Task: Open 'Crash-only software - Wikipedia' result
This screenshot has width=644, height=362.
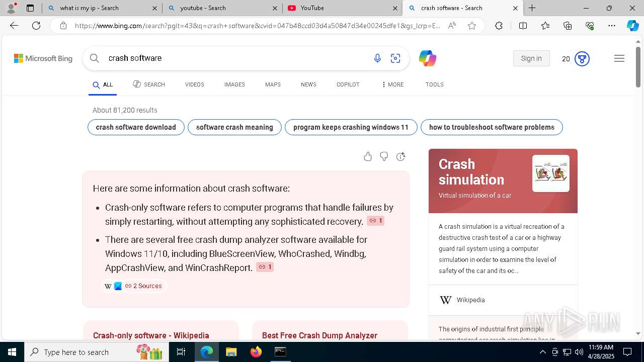Action: pos(151,335)
